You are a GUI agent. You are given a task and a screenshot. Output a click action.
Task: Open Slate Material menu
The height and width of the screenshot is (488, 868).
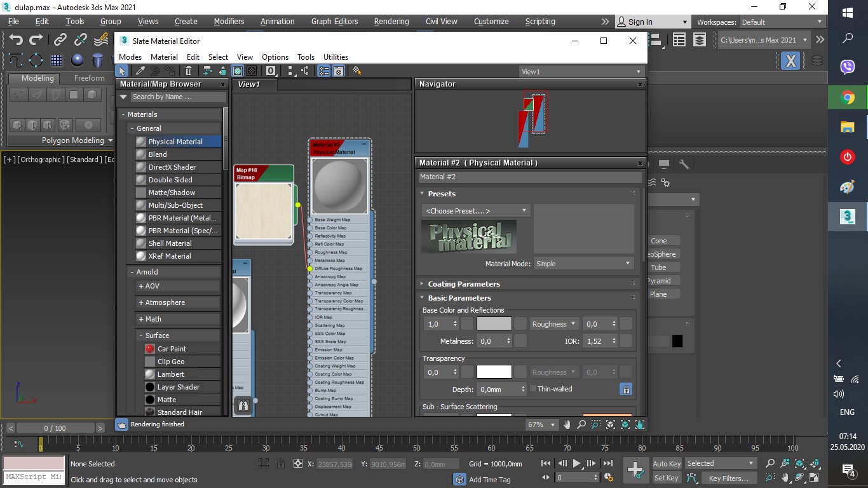pyautogui.click(x=164, y=57)
